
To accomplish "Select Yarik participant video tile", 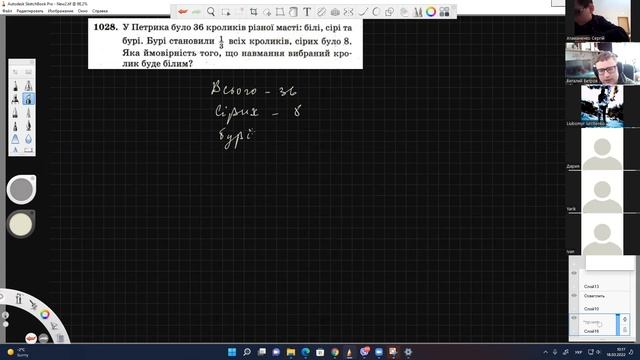I will (602, 192).
